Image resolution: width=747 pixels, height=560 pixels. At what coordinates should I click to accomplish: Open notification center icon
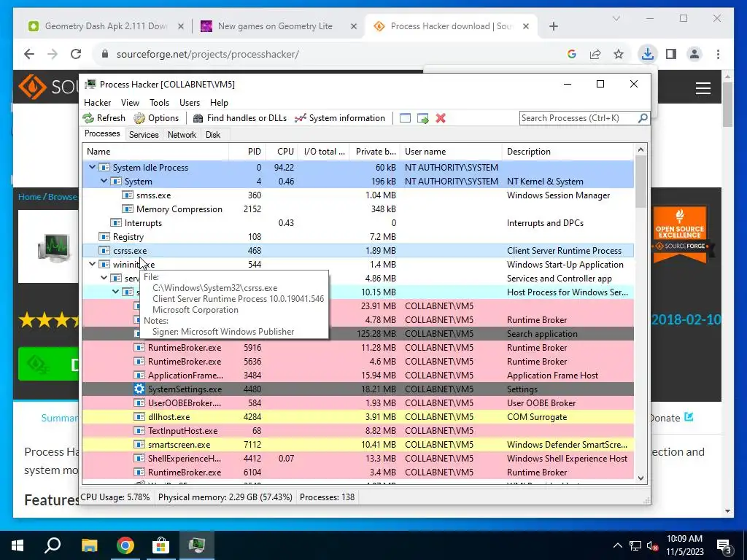point(724,545)
